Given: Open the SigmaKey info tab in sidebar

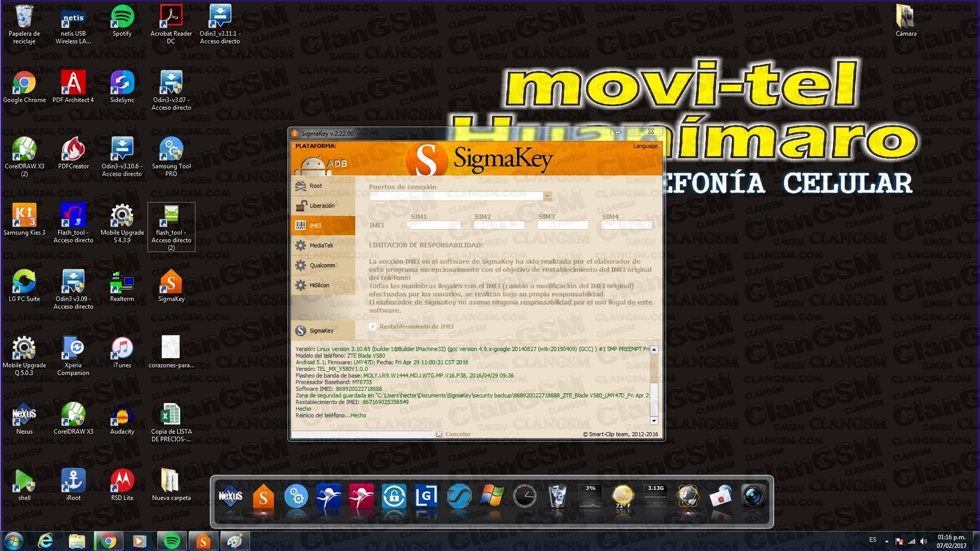Looking at the screenshot, I should tap(323, 331).
